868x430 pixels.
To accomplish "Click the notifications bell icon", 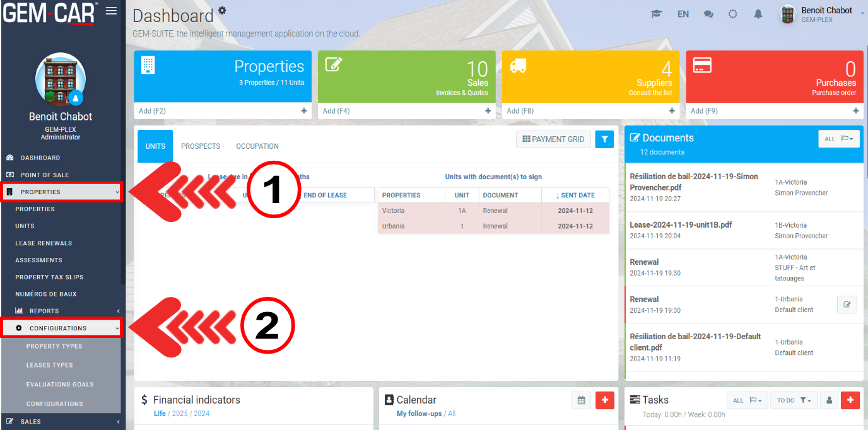I will 758,14.
